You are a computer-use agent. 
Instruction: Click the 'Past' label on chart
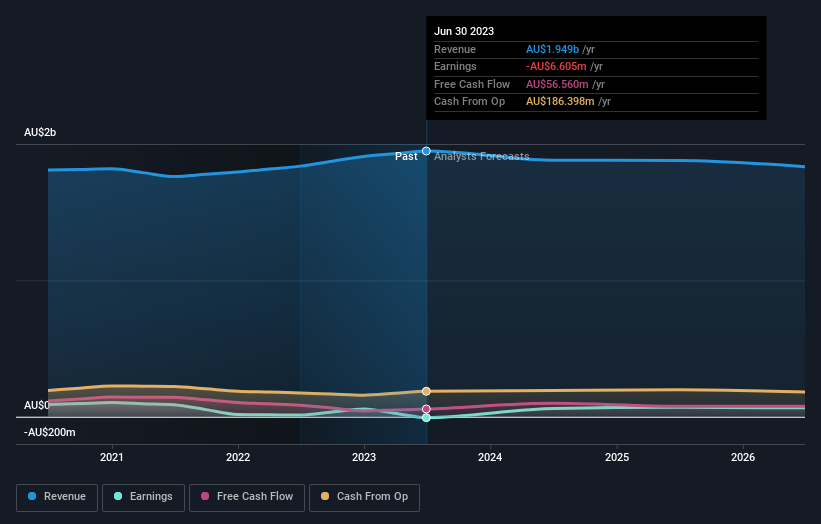click(406, 157)
